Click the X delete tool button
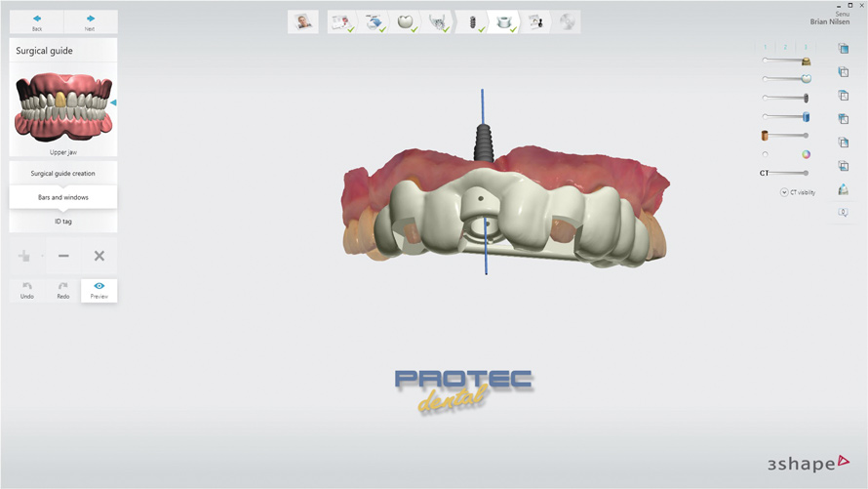The height and width of the screenshot is (489, 868). point(99,256)
